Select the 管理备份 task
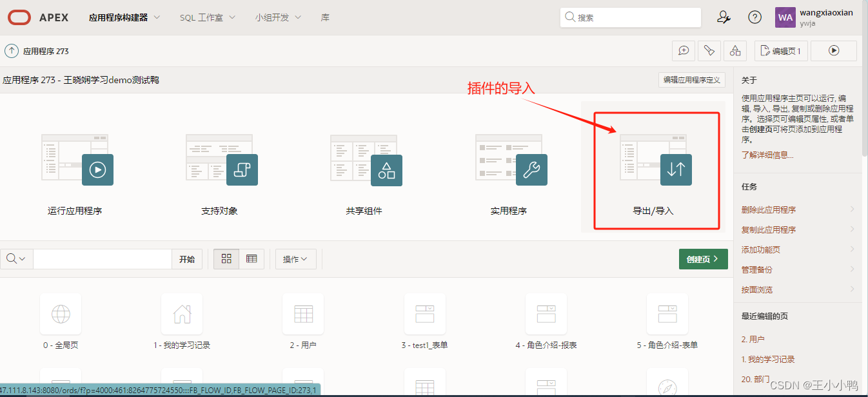 pos(756,269)
